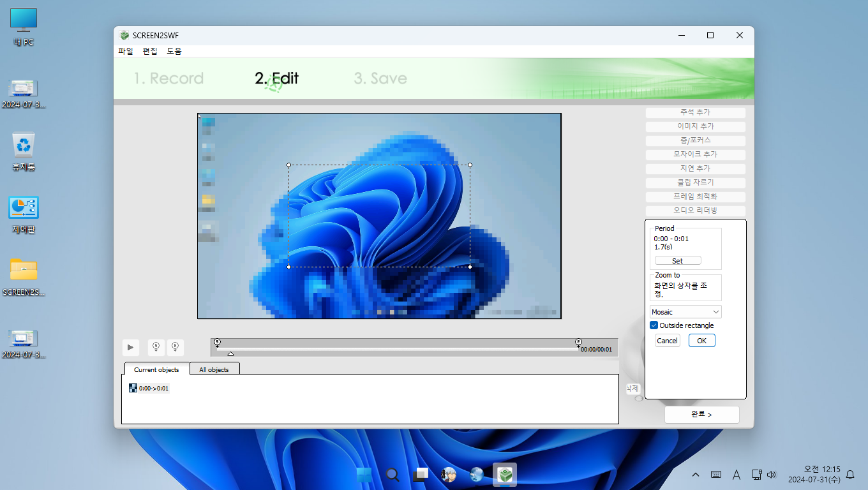Select the 내 PC desktop icon
Image resolution: width=868 pixels, height=490 pixels.
coord(24,27)
